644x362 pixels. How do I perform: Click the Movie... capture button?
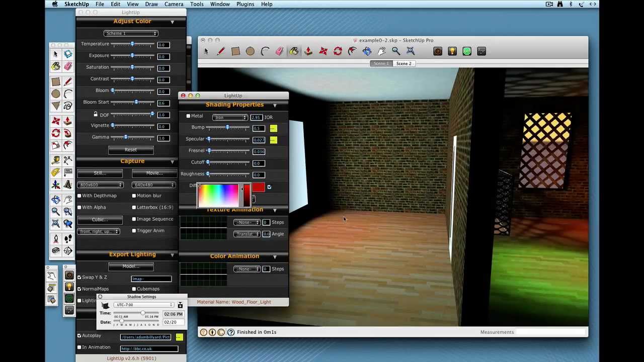tap(154, 173)
